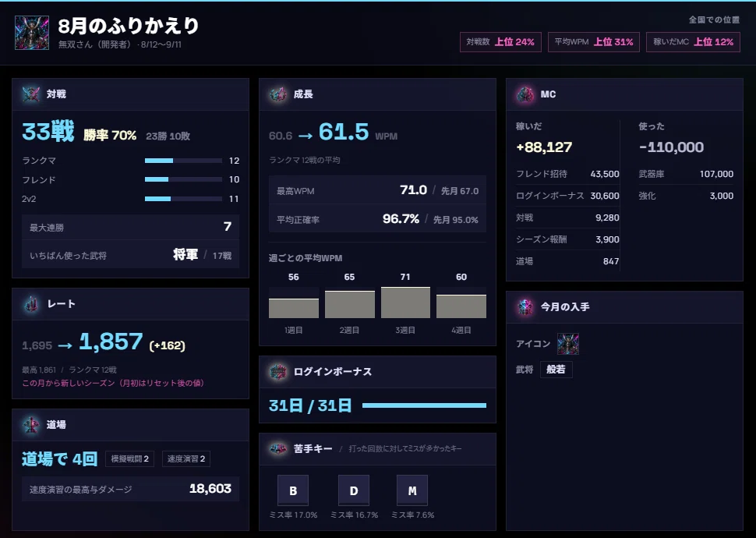Click the 今月の入手 panel icon

pyautogui.click(x=525, y=307)
